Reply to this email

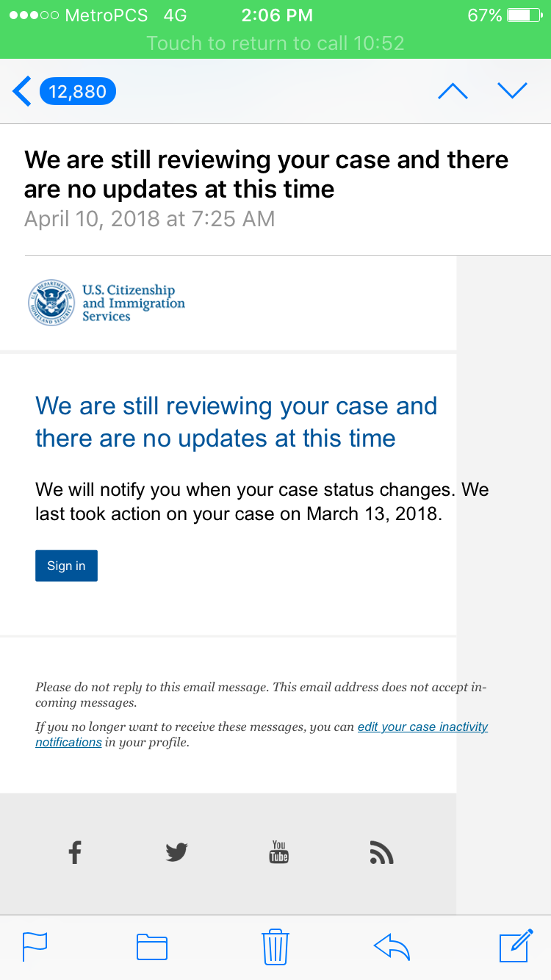392,946
